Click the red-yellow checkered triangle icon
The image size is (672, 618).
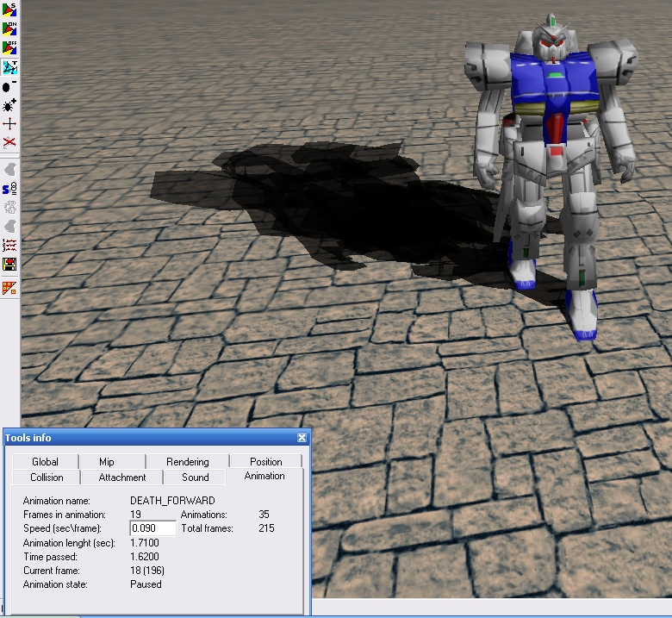coord(9,288)
